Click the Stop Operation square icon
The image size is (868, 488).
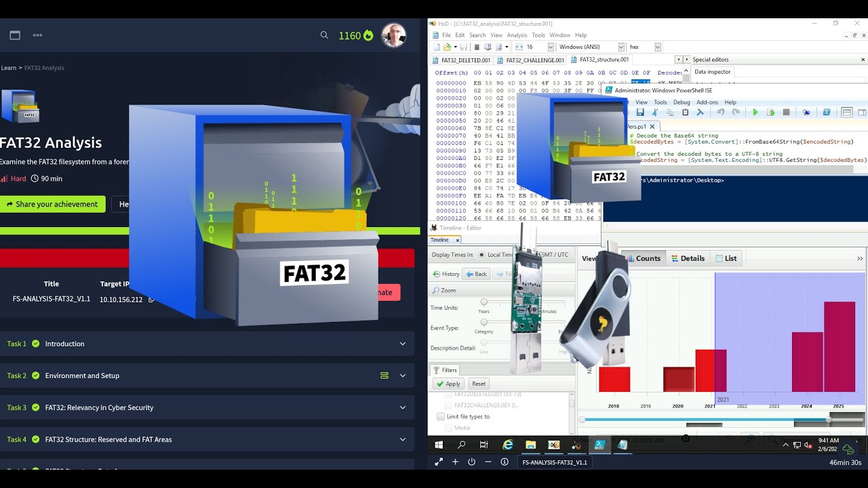[786, 113]
